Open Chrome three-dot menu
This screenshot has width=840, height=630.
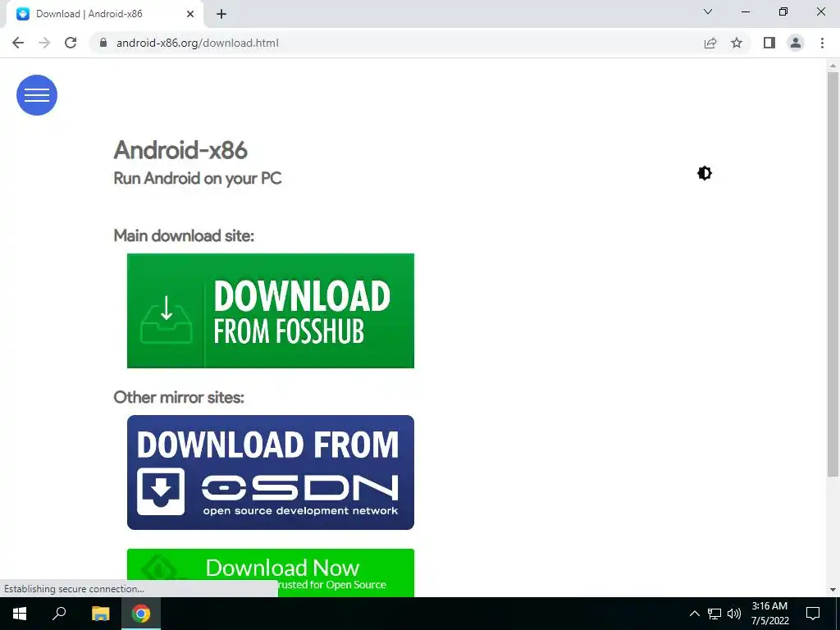pos(822,43)
